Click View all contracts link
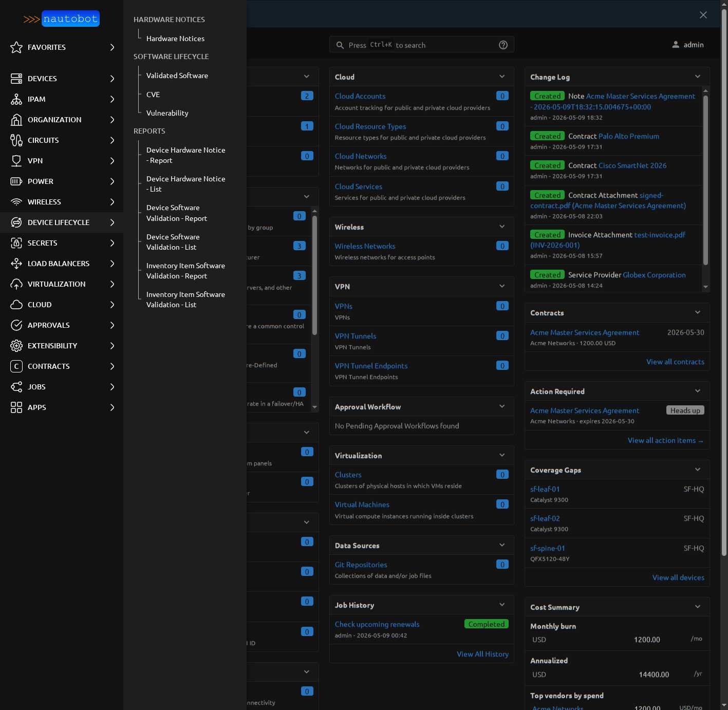 pos(676,362)
